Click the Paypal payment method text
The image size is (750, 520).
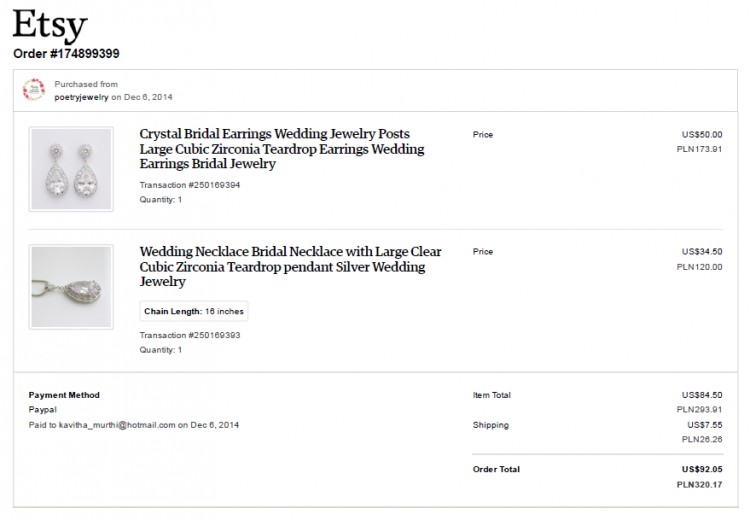click(x=43, y=410)
